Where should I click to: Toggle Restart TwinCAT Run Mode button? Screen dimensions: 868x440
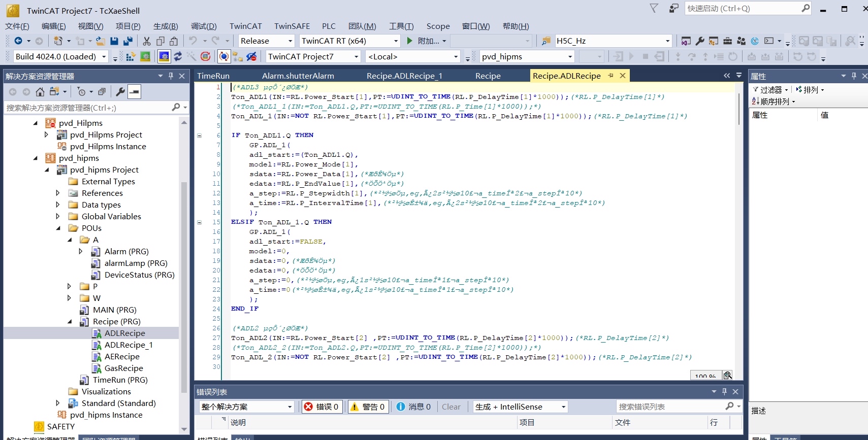(x=145, y=57)
